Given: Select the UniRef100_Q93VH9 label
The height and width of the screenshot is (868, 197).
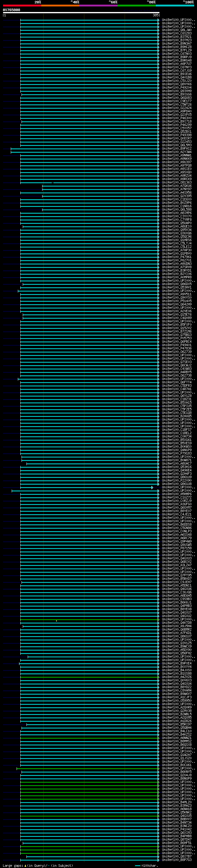Looking at the screenshot, I should pos(176,91).
